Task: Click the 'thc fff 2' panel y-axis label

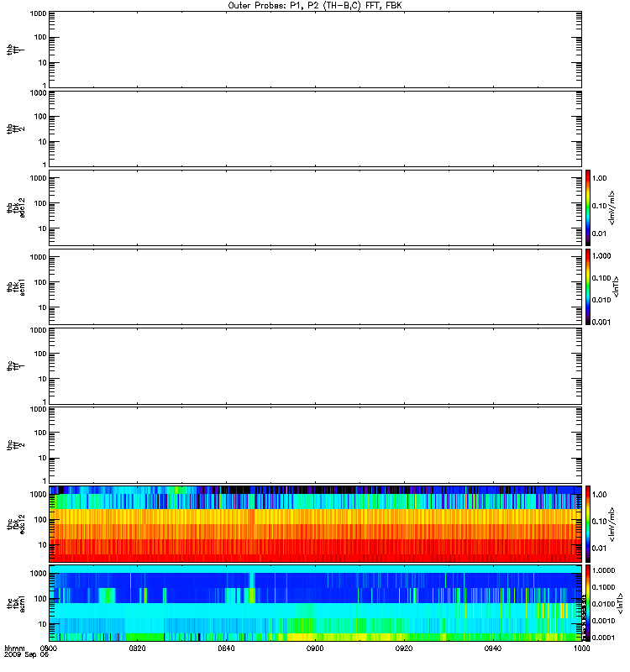Action: (x=15, y=445)
